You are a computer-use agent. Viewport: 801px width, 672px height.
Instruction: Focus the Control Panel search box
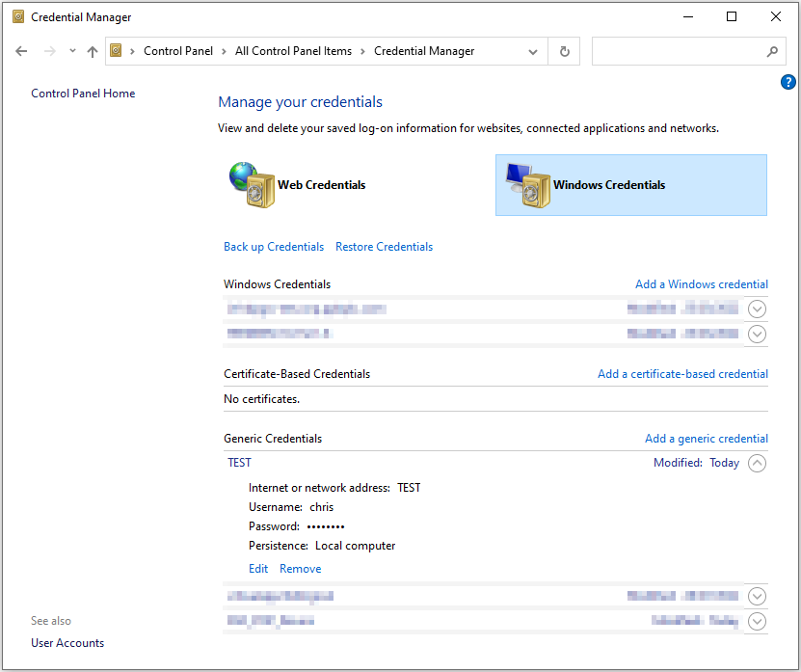coord(688,51)
